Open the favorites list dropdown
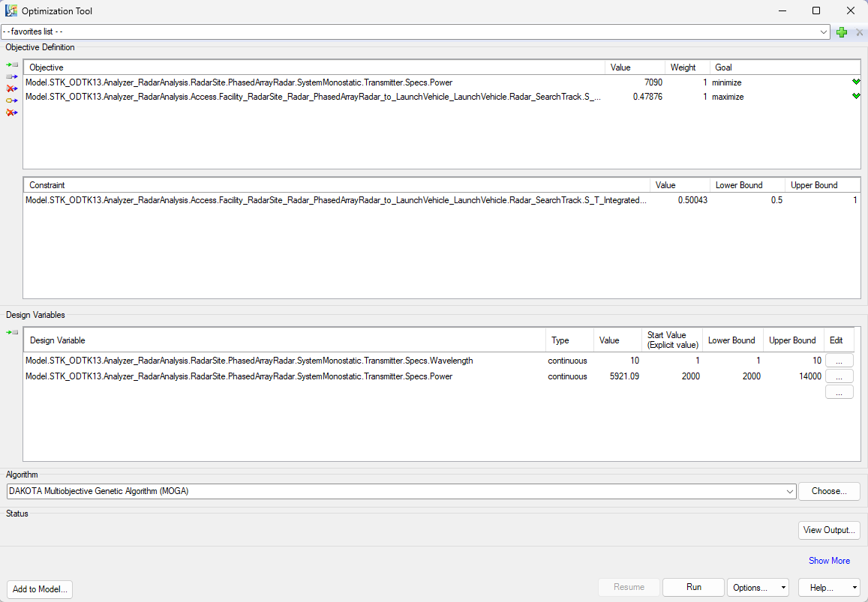The image size is (868, 602). (824, 32)
